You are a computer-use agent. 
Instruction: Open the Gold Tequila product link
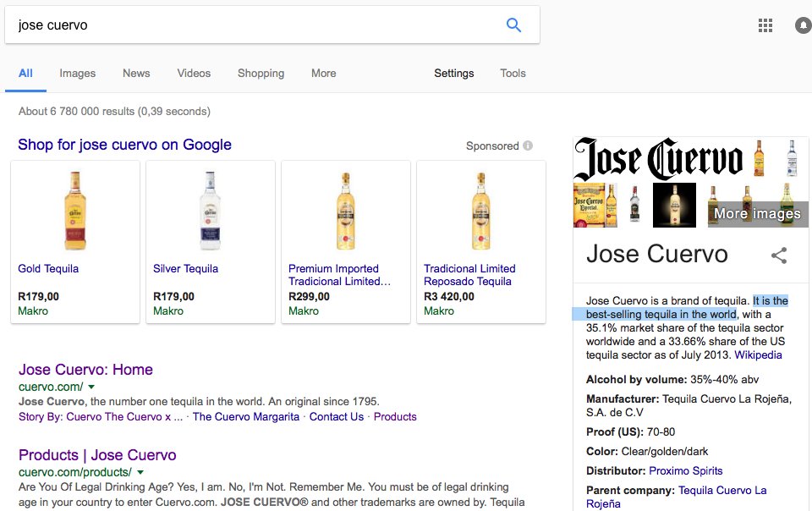(x=48, y=269)
